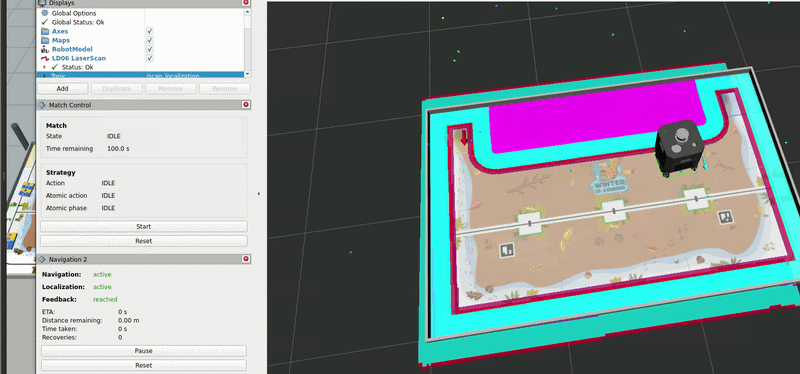The height and width of the screenshot is (374, 800).
Task: Click the Duplicate display button
Action: (116, 89)
